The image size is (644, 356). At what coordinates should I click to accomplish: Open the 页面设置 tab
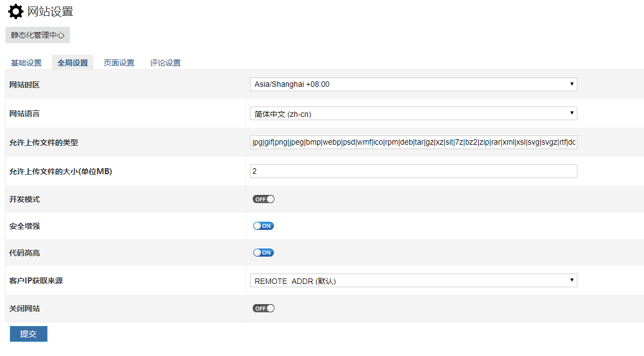pos(119,63)
